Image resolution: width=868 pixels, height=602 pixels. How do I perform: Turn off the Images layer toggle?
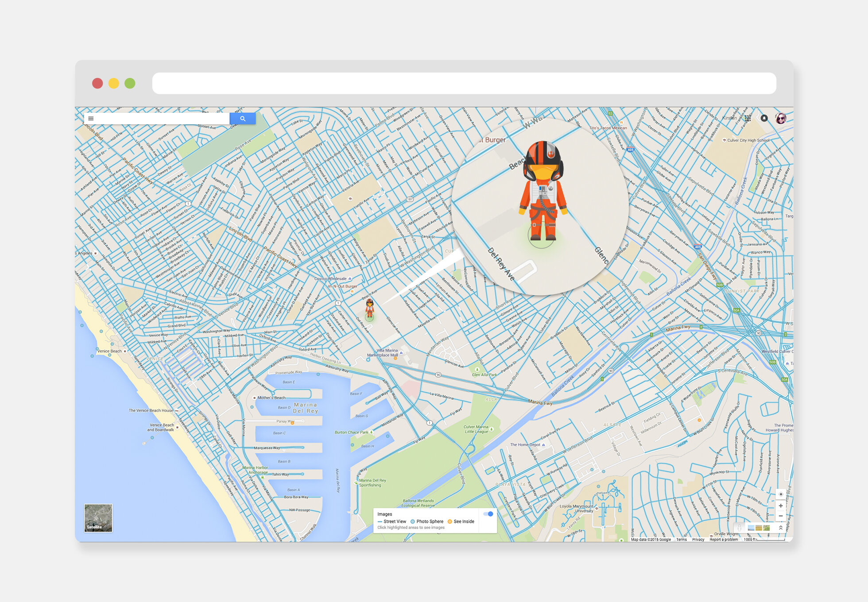[488, 514]
